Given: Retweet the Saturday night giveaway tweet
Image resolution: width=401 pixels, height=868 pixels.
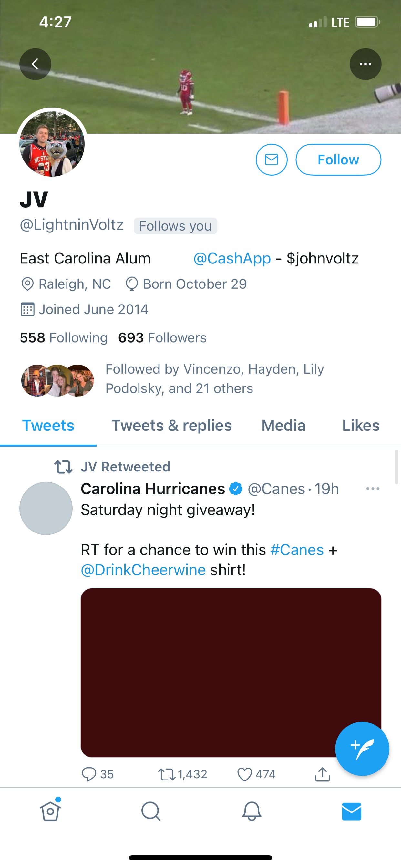Looking at the screenshot, I should coord(167,774).
